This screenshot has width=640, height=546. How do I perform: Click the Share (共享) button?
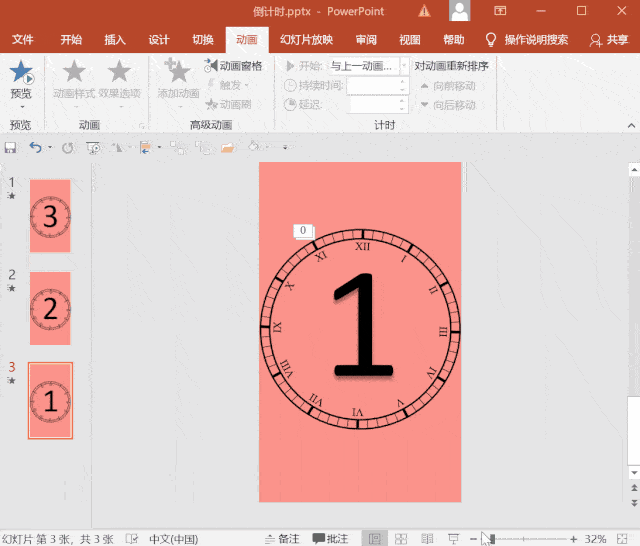(609, 40)
